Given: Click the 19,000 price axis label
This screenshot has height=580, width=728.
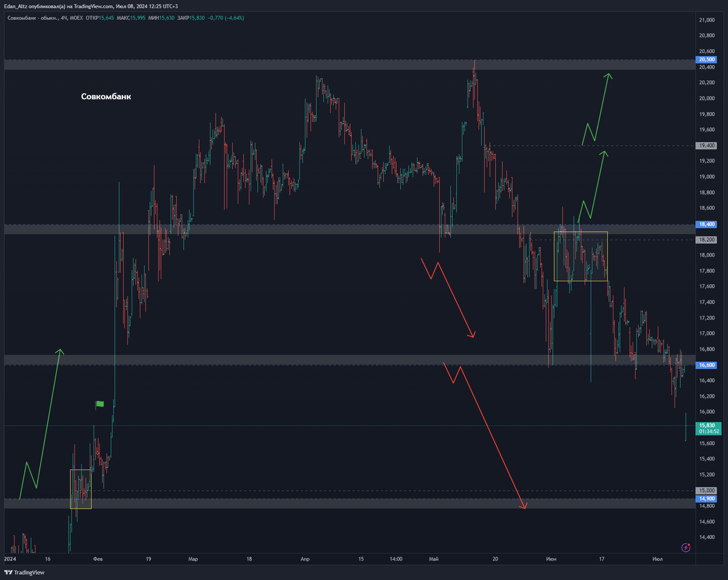Looking at the screenshot, I should (706, 177).
